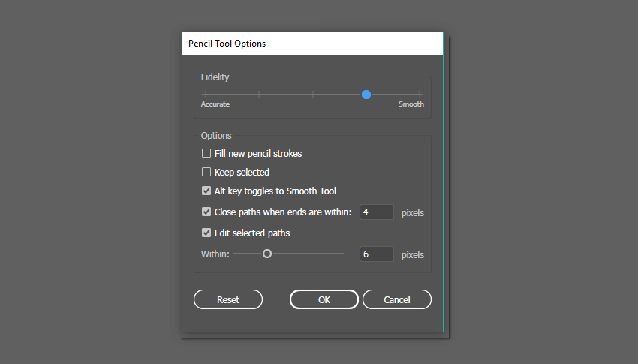
Task: Set Fidelity to the Smooth end tick
Action: point(420,95)
